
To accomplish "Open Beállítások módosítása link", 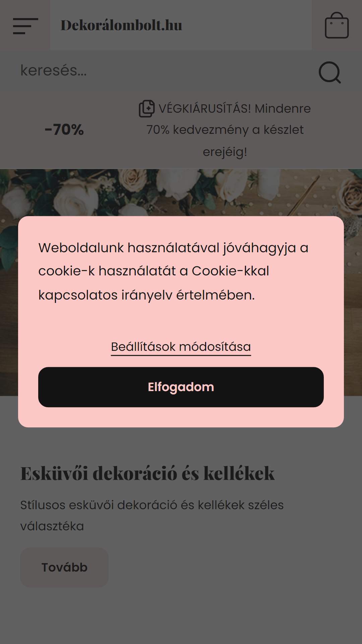I will pyautogui.click(x=181, y=347).
